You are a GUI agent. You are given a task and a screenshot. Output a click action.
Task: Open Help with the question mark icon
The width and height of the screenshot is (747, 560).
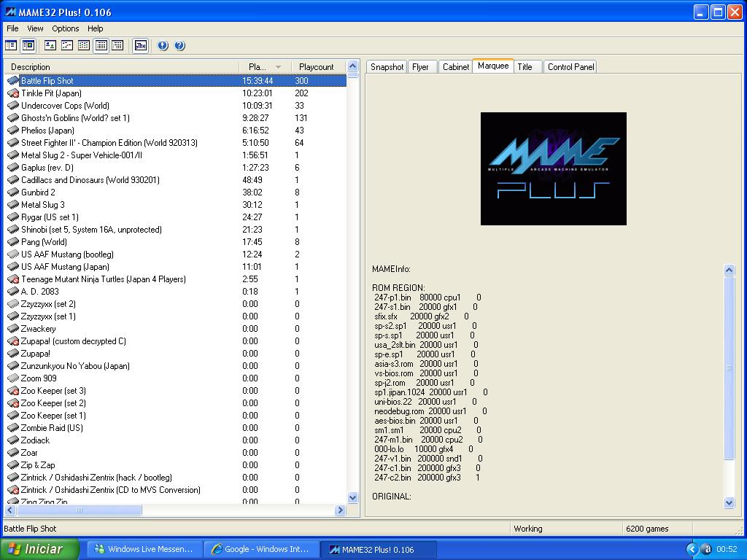179,46
